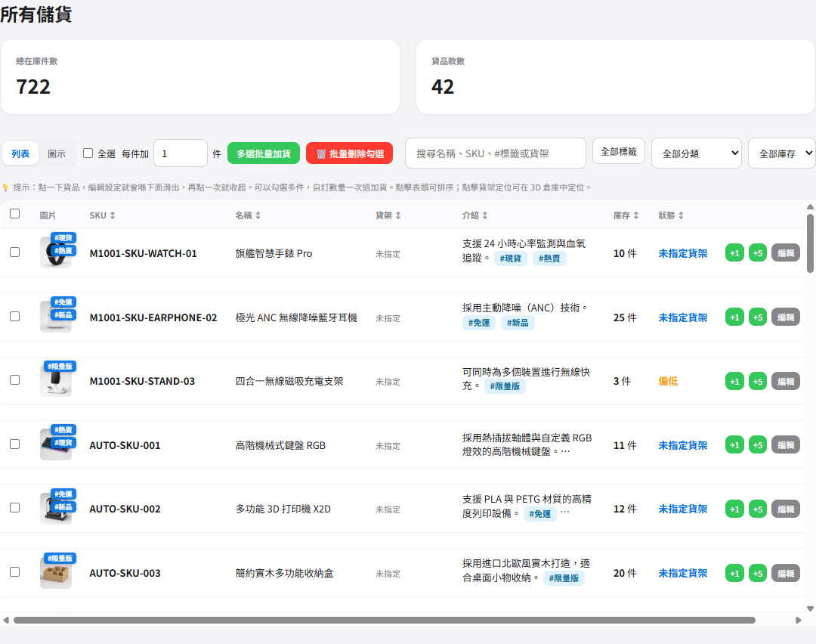Add +5 to AUTO-SKU-003
This screenshot has width=816, height=644.
click(x=758, y=573)
